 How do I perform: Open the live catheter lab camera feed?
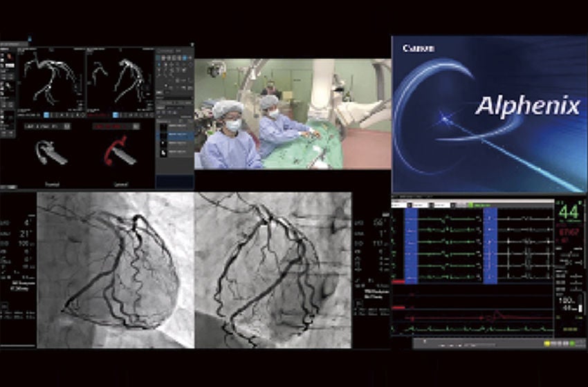coord(293,114)
